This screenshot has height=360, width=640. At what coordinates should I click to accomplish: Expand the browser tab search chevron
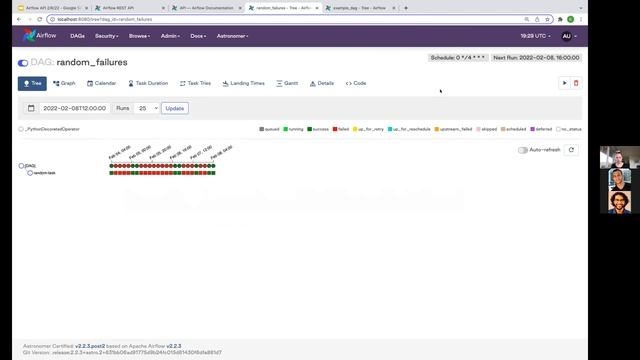click(580, 8)
